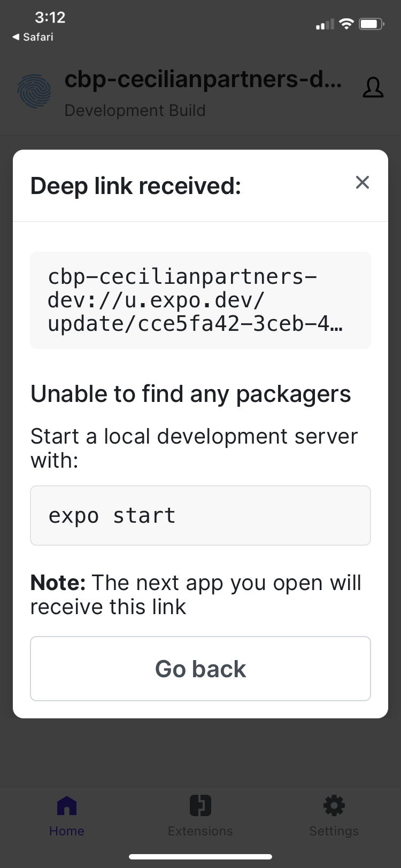Dismiss the deep link dialog with the X
The image size is (401, 868).
(363, 182)
